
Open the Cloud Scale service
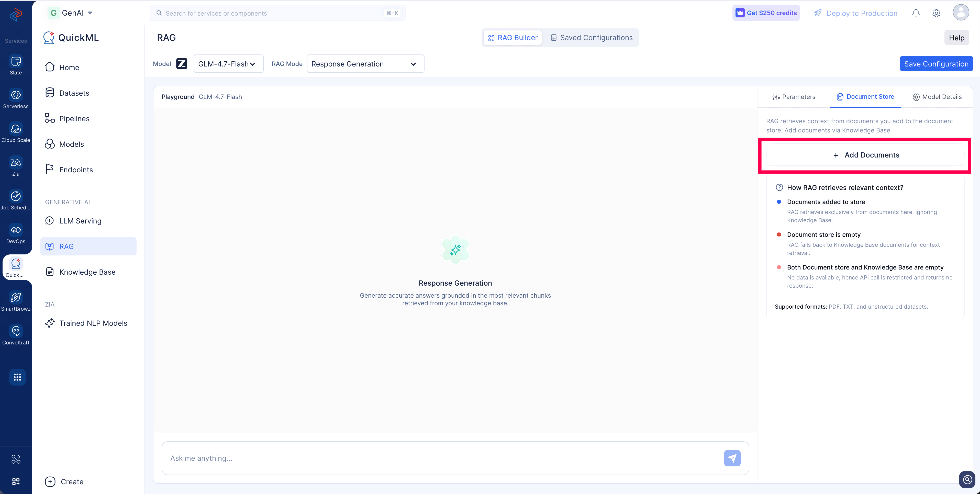16,133
